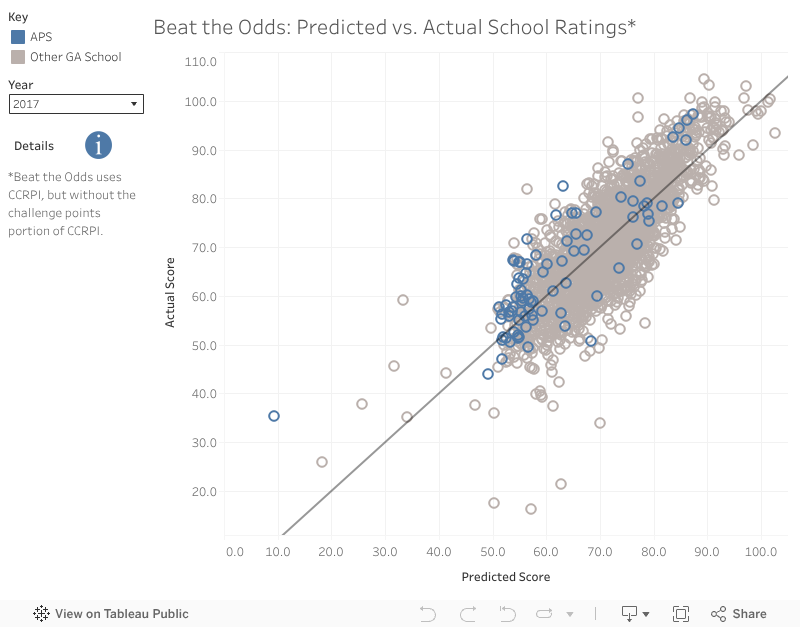Highlight the APS legend label

click(42, 37)
